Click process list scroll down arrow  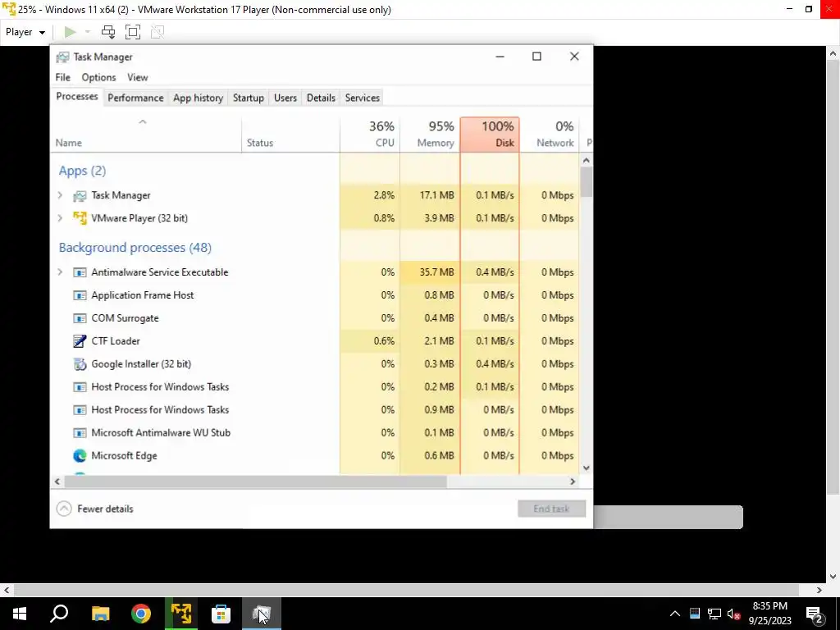tap(586, 468)
